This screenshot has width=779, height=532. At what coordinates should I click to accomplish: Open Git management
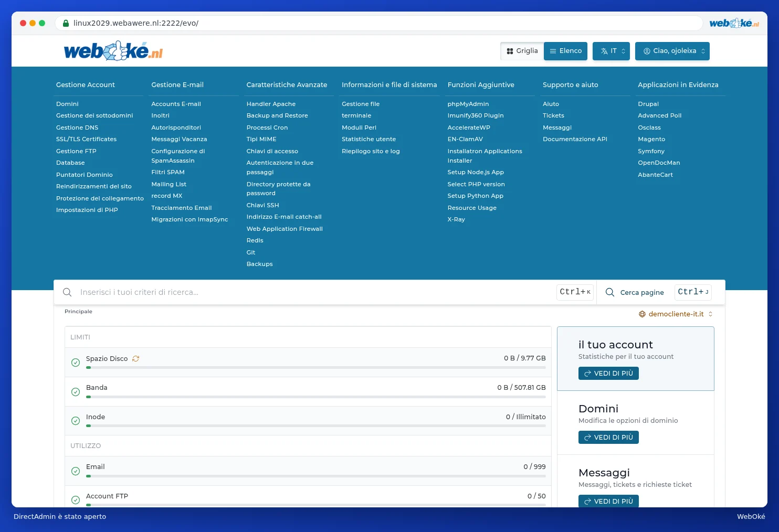click(x=251, y=253)
